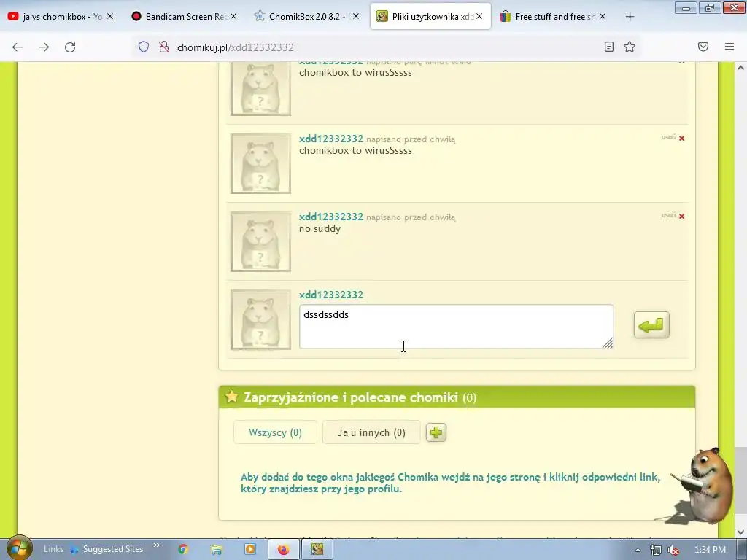Image resolution: width=747 pixels, height=560 pixels.
Task: Select Firefox taskbar button
Action: 284,549
